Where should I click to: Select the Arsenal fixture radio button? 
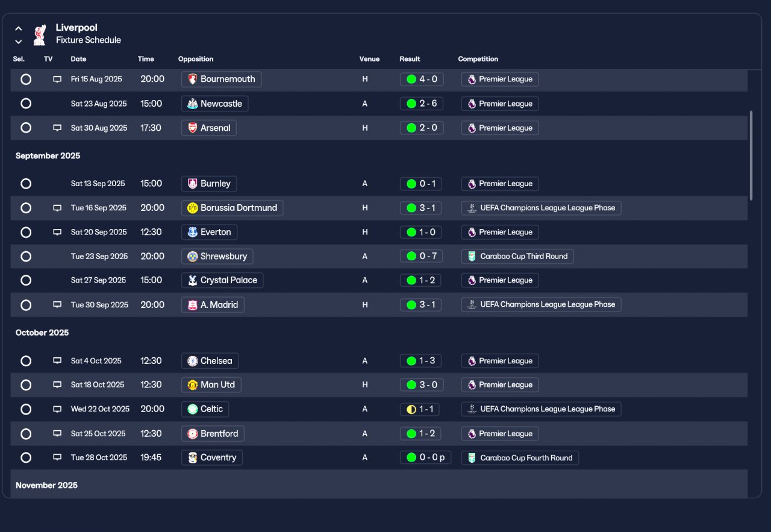coord(26,128)
